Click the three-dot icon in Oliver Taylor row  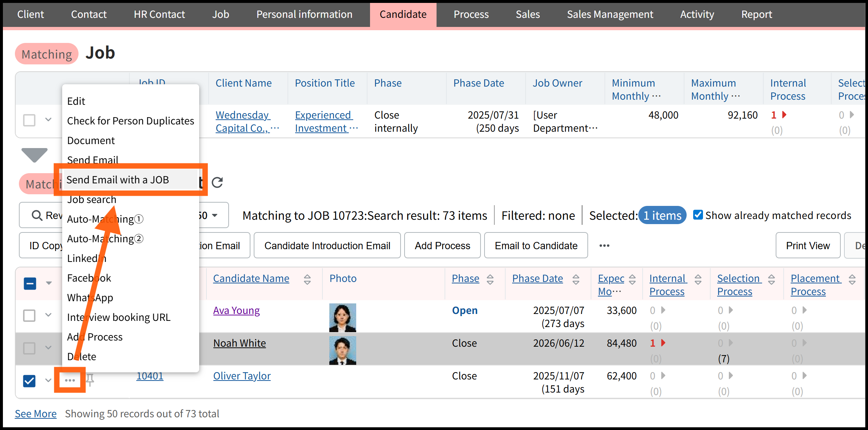70,380
